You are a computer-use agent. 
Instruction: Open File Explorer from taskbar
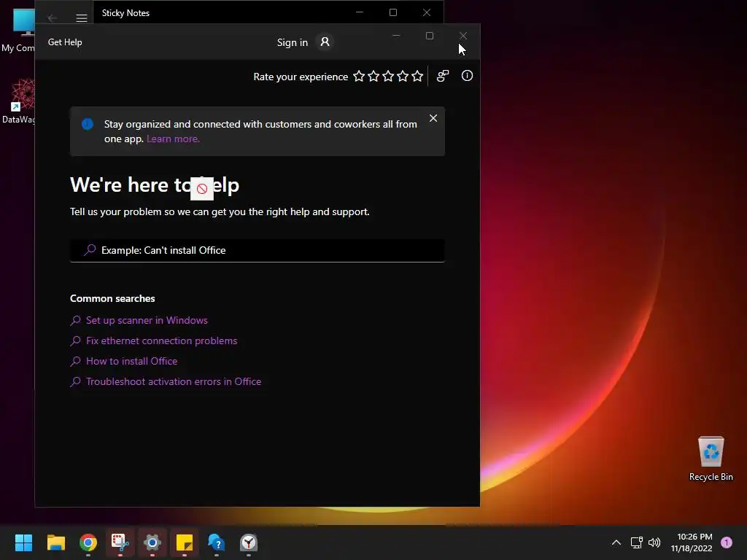point(55,542)
